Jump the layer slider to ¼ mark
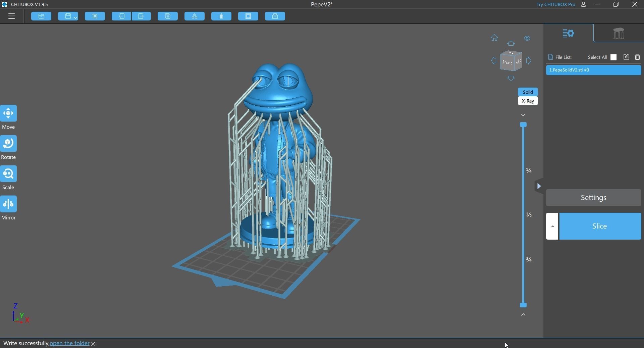Screen dimensions: 644x348 [x=529, y=170]
